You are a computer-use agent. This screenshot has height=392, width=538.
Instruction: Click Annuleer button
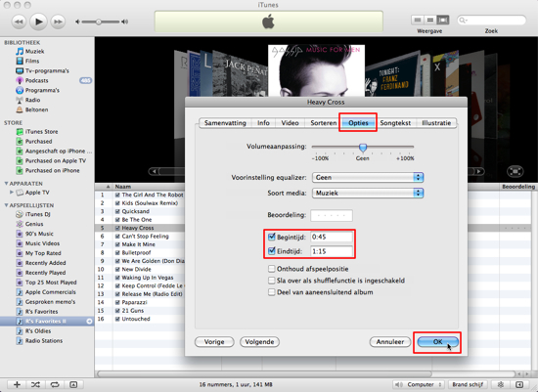click(389, 342)
